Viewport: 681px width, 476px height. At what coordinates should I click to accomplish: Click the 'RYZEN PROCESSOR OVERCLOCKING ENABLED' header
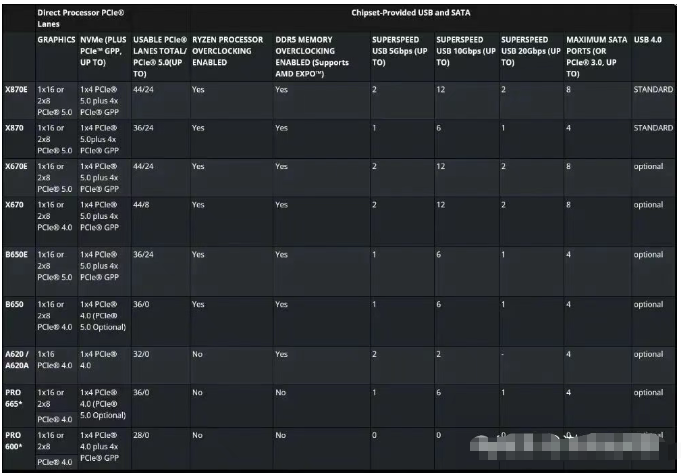coord(228,51)
